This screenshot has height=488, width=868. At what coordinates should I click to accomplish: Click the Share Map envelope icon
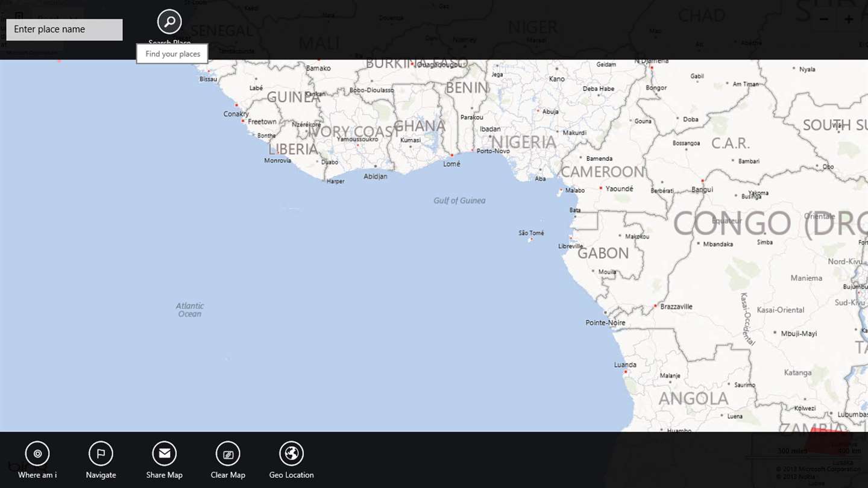pyautogui.click(x=164, y=454)
